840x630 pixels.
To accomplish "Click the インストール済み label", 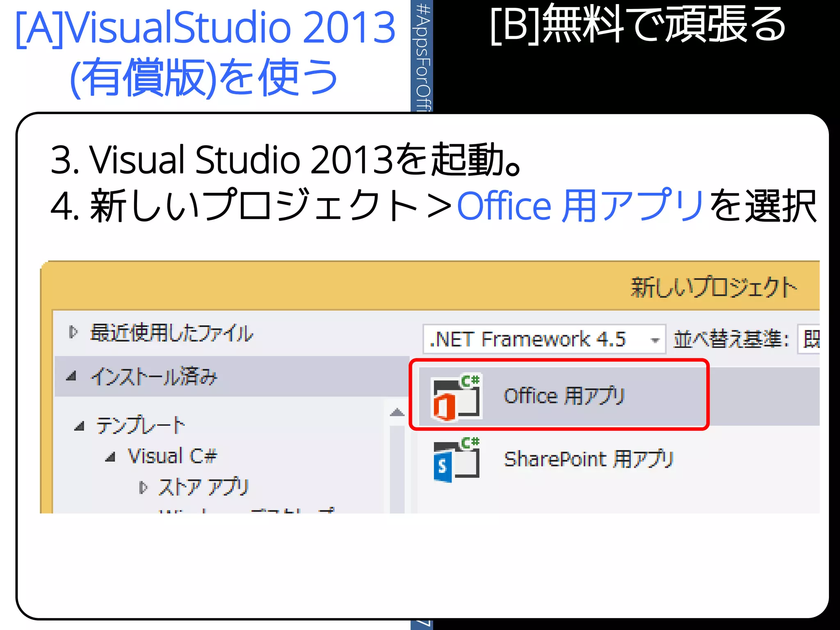I will coord(154,376).
